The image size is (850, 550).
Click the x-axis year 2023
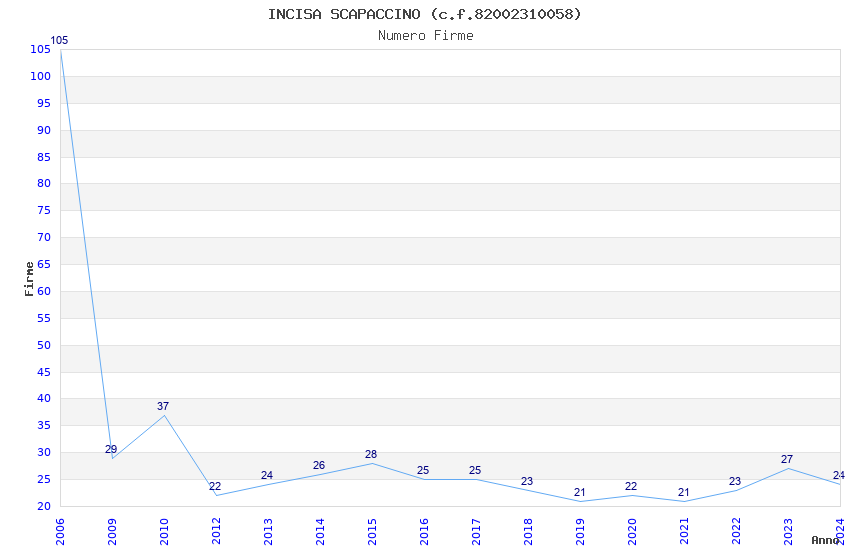[788, 532]
